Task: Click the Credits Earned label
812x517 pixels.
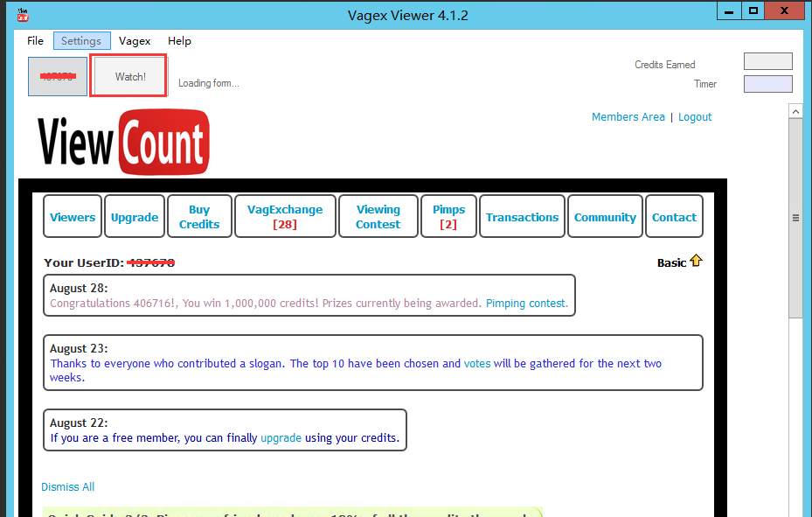Action: tap(665, 64)
